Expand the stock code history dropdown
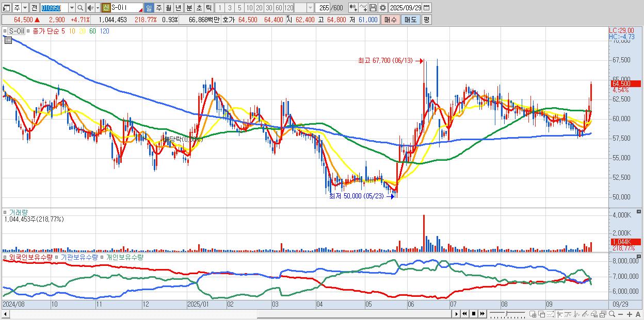This screenshot has width=644, height=320. 72,8
